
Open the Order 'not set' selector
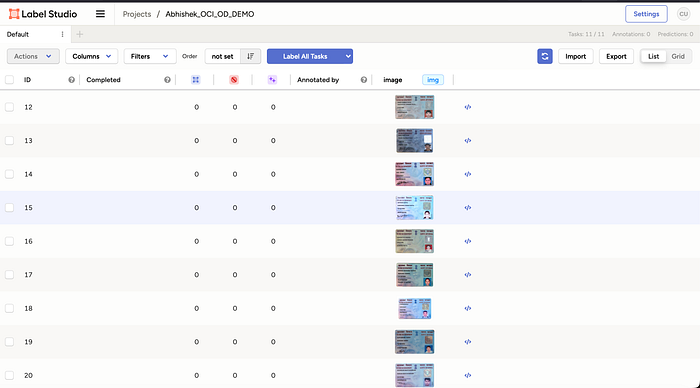[222, 56]
